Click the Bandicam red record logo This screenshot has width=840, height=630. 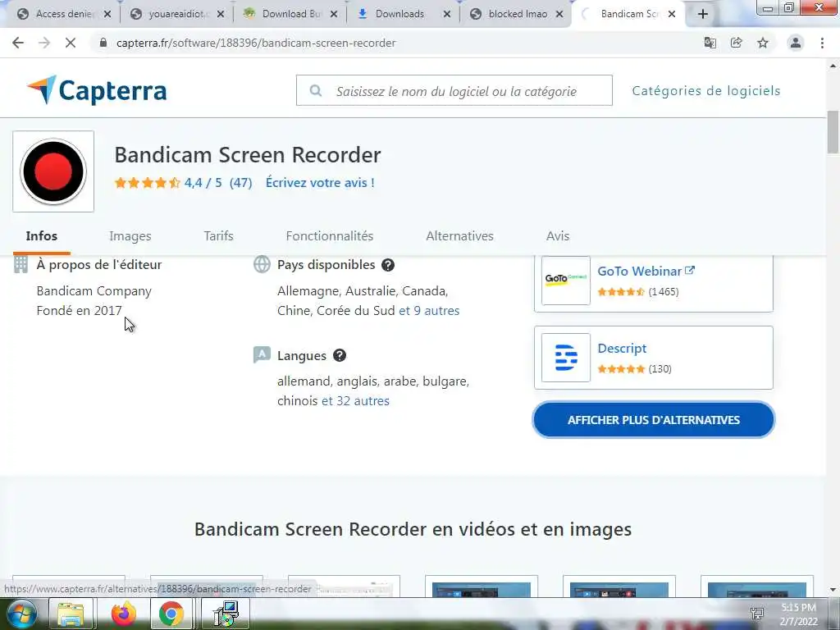(53, 171)
